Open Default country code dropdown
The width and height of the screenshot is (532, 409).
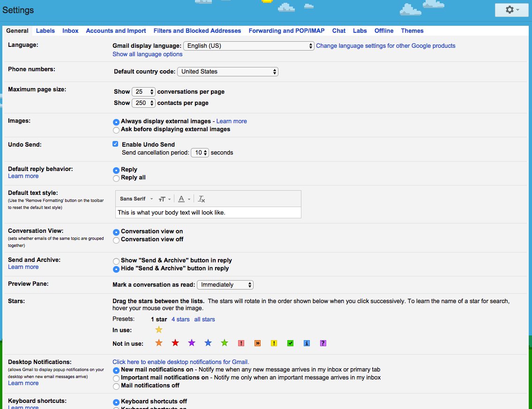point(228,72)
